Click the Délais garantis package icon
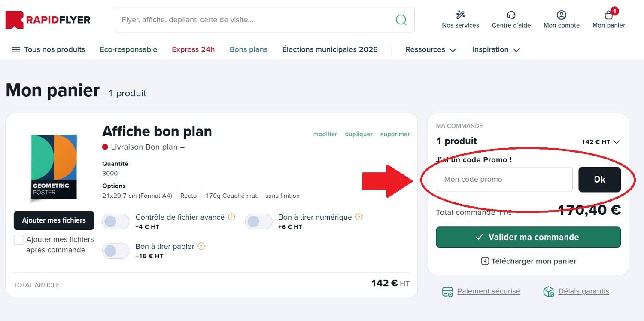This screenshot has height=321, width=644. point(548,291)
